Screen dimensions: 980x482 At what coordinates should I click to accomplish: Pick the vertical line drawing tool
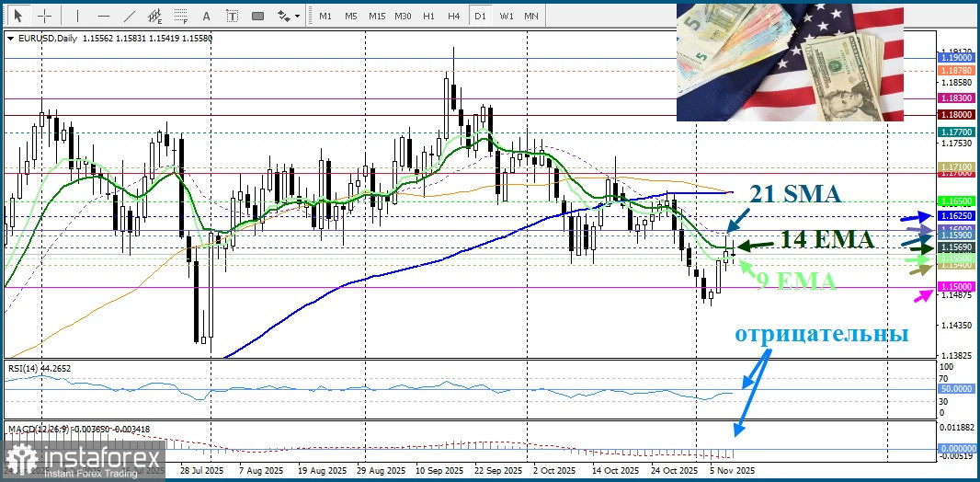click(77, 16)
